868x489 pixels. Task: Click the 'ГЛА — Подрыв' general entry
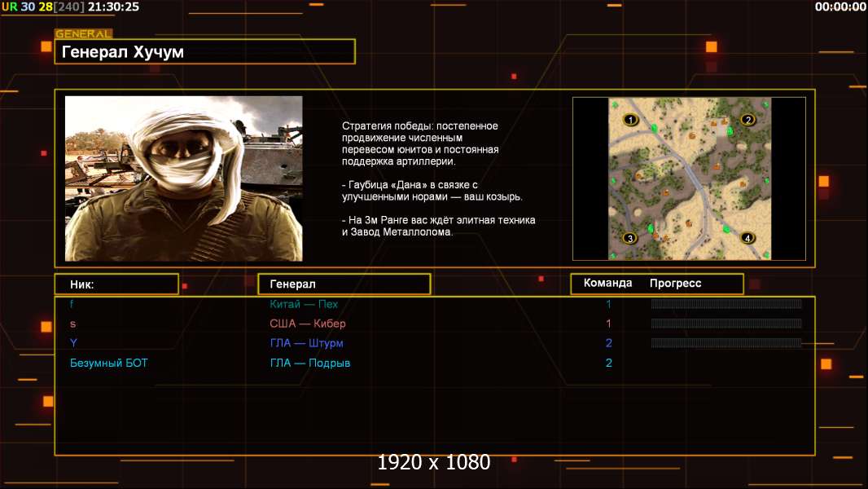(x=310, y=363)
